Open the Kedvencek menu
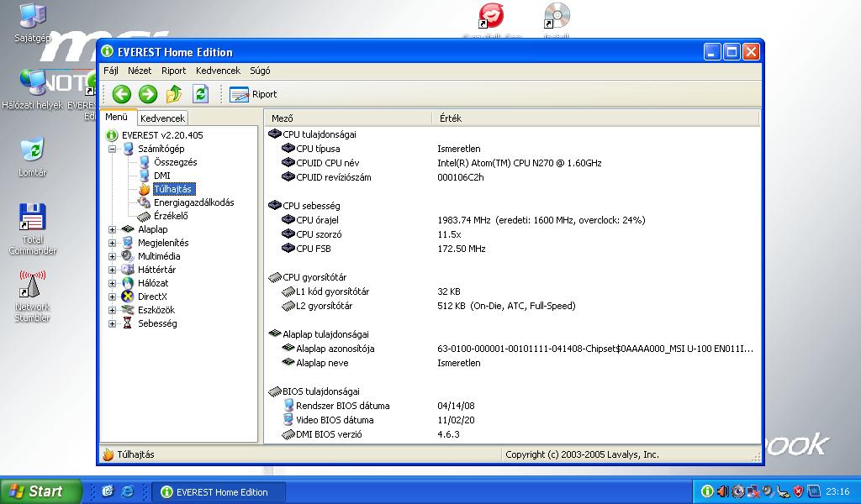Viewport: 861px width, 504px height. [x=218, y=71]
